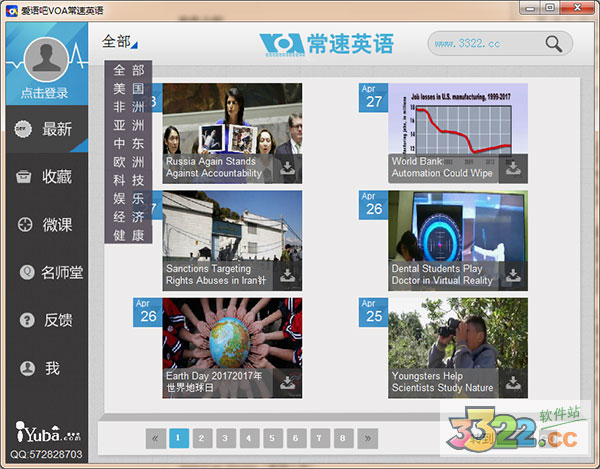Screen dimensions: 600x469
Task: Download World Bank Automation article
Action: 513,168
